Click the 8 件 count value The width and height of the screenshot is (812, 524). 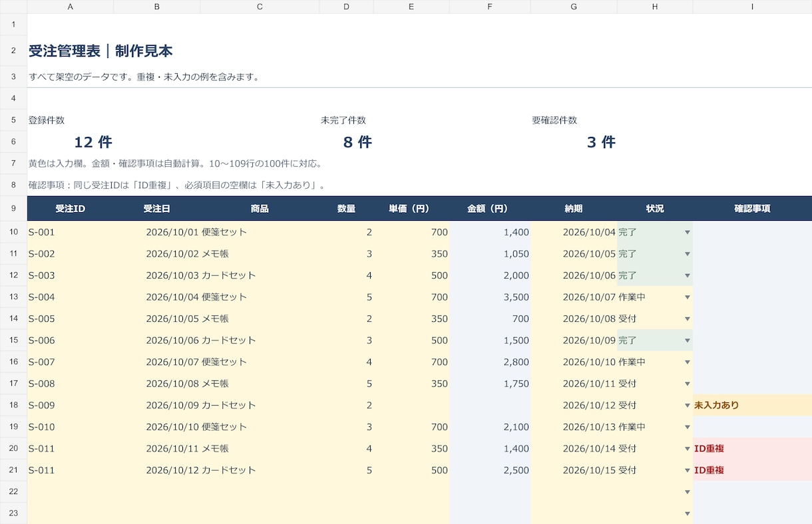click(357, 142)
